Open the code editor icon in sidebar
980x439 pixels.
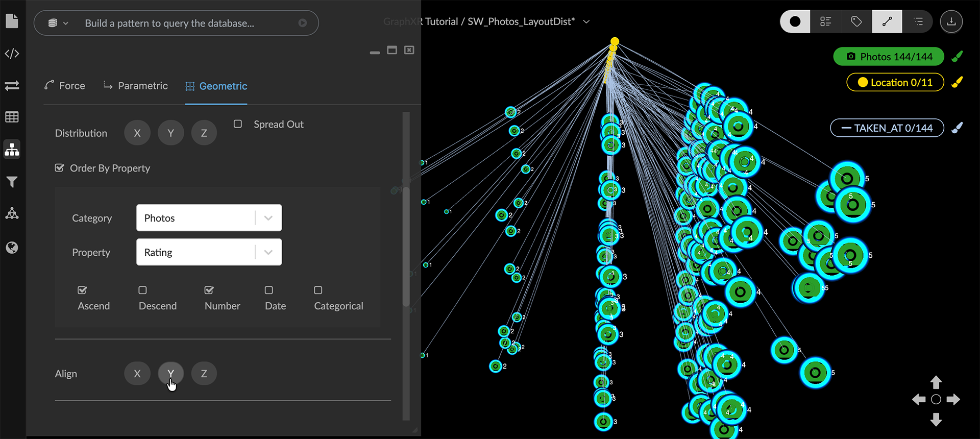pos(12,54)
